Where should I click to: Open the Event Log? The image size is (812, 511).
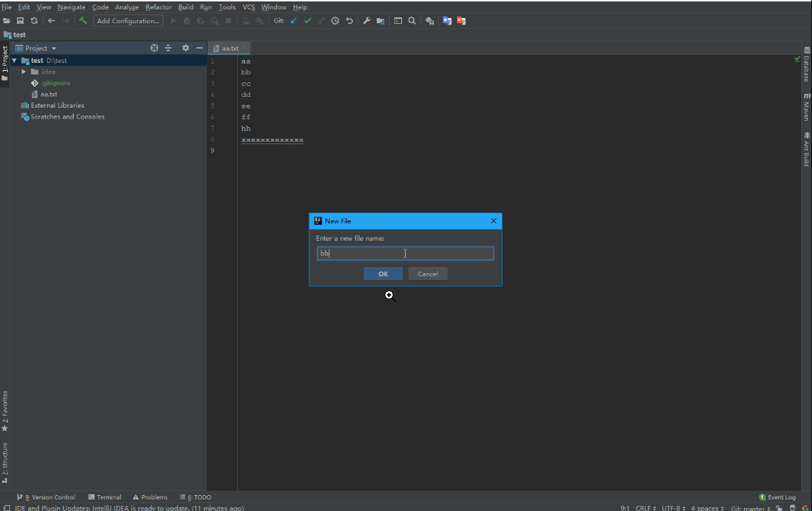click(x=777, y=497)
